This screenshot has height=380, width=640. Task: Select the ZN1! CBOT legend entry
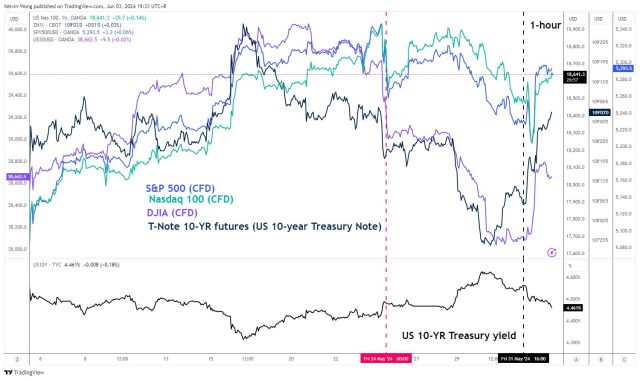pos(77,25)
